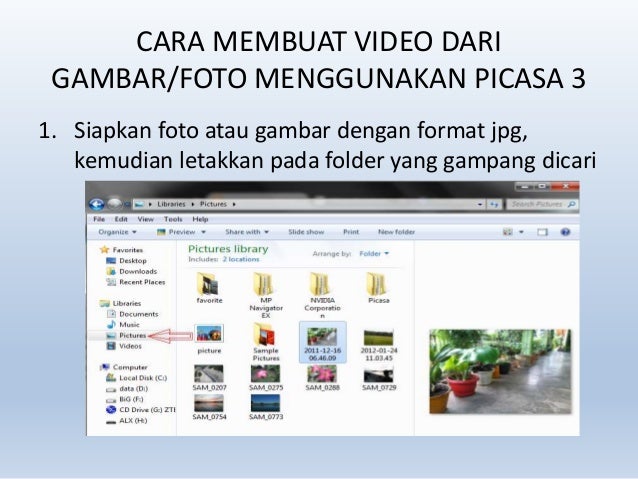The height and width of the screenshot is (479, 638).
Task: Open the Picasa folder
Action: click(x=378, y=288)
